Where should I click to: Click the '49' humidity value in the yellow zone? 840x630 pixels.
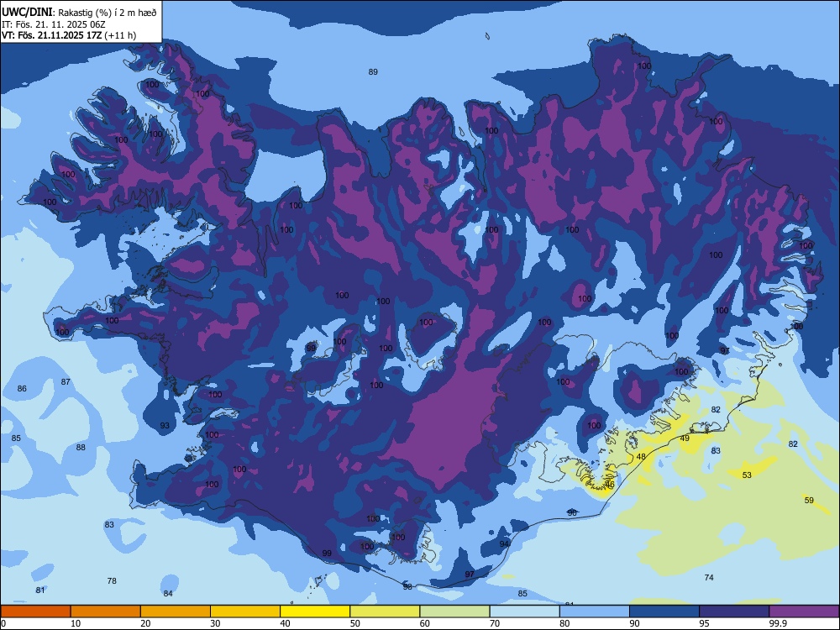click(x=685, y=438)
